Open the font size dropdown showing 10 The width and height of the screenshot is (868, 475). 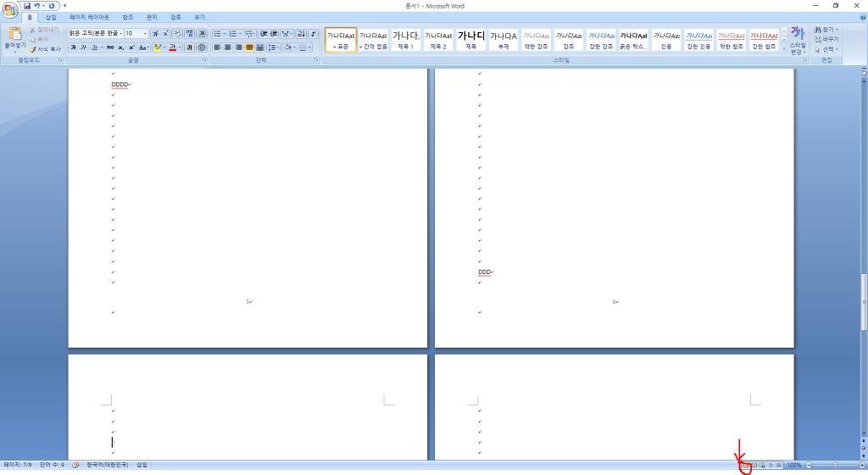pyautogui.click(x=145, y=34)
